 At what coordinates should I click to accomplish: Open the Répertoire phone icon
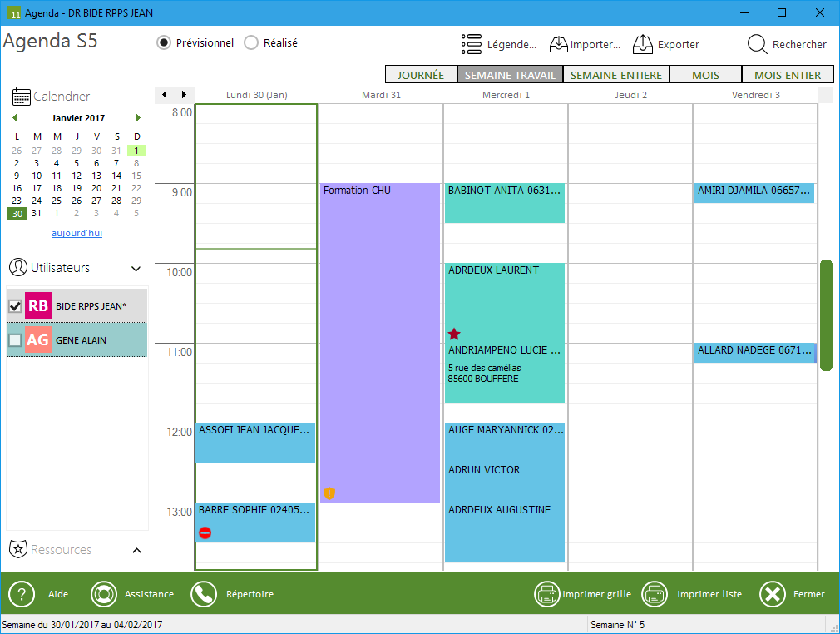point(203,594)
